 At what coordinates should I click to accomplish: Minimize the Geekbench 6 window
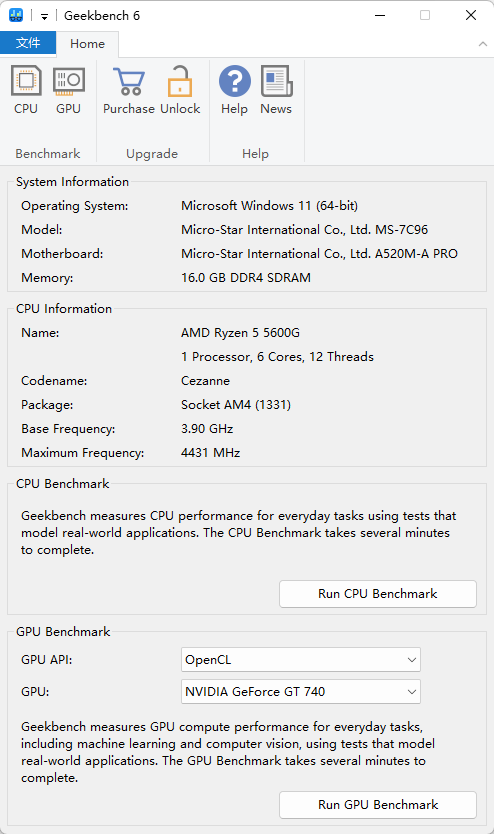(x=380, y=15)
